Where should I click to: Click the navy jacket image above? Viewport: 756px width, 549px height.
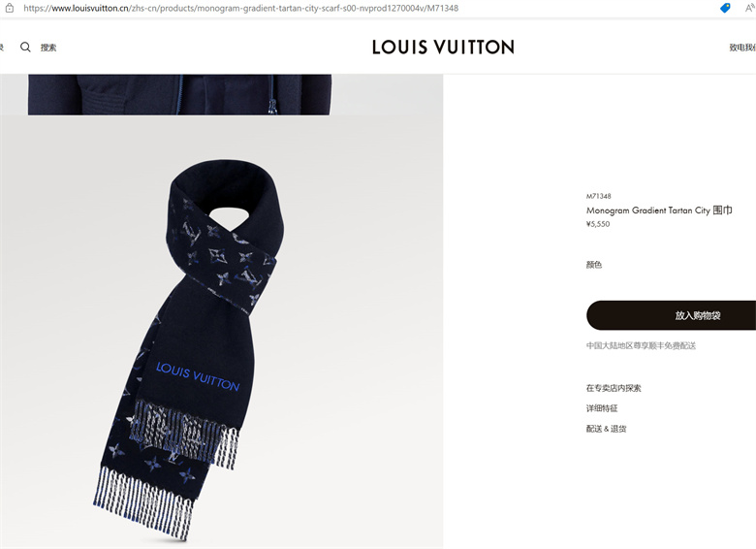coord(179,94)
